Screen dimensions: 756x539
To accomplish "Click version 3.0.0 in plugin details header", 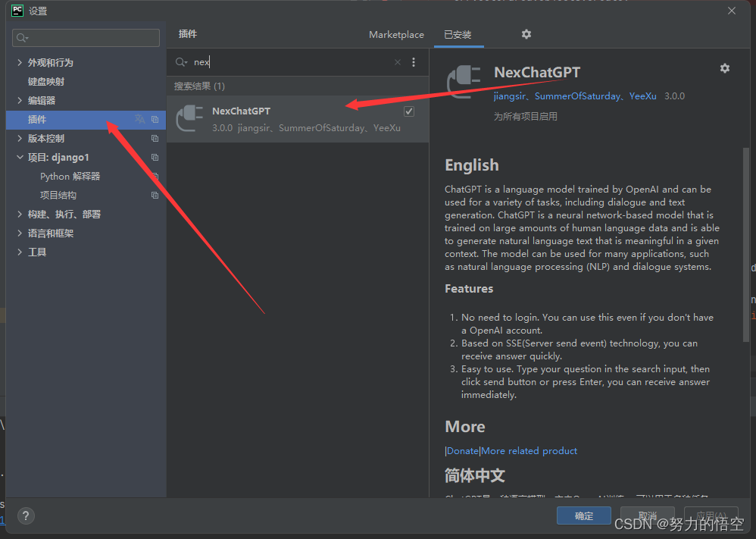I will [x=674, y=96].
